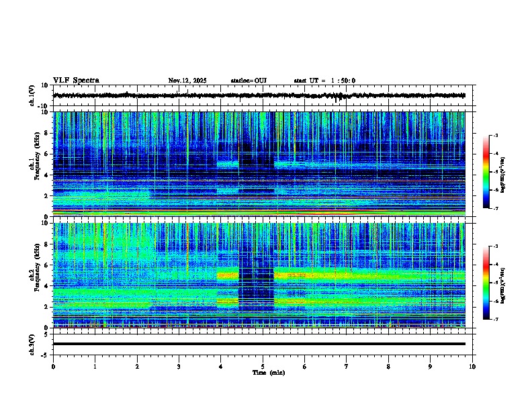Click the ch.1 "Frequency (kHz)" axis title
The width and height of the screenshot is (532, 411).
[37, 156]
